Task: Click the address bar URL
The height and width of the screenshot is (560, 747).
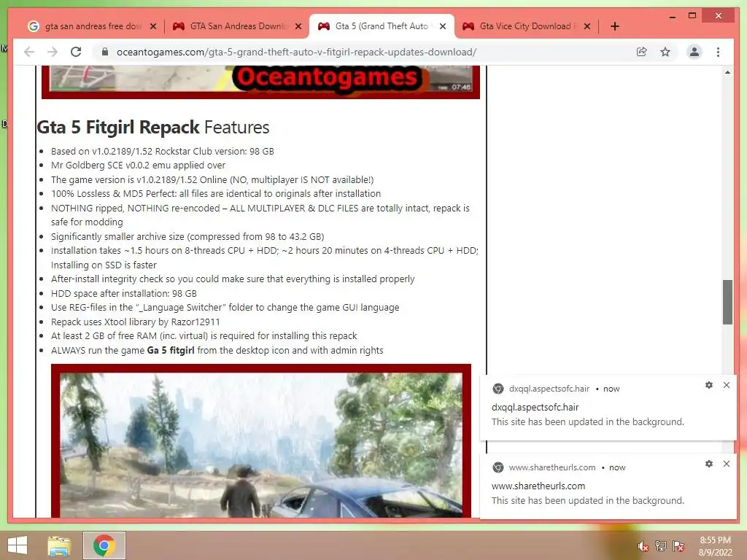Action: (296, 52)
